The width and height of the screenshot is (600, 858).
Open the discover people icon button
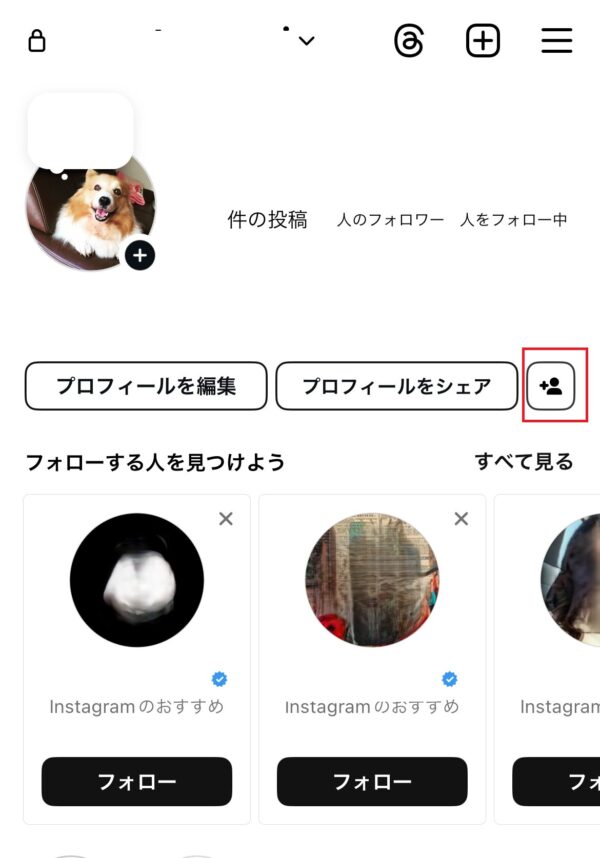pyautogui.click(x=550, y=386)
